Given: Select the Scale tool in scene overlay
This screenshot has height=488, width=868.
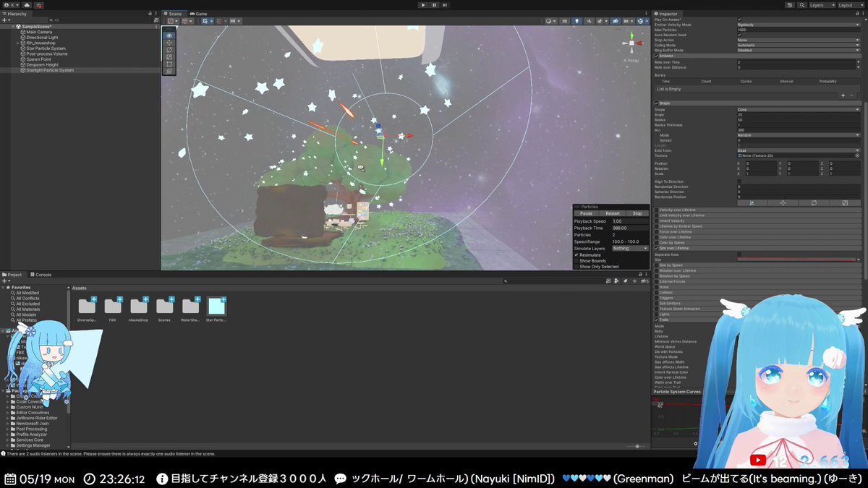Looking at the screenshot, I should pos(169,57).
